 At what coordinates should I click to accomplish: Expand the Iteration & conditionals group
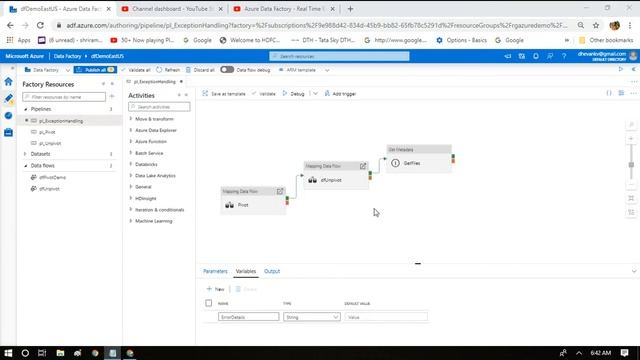coord(131,209)
